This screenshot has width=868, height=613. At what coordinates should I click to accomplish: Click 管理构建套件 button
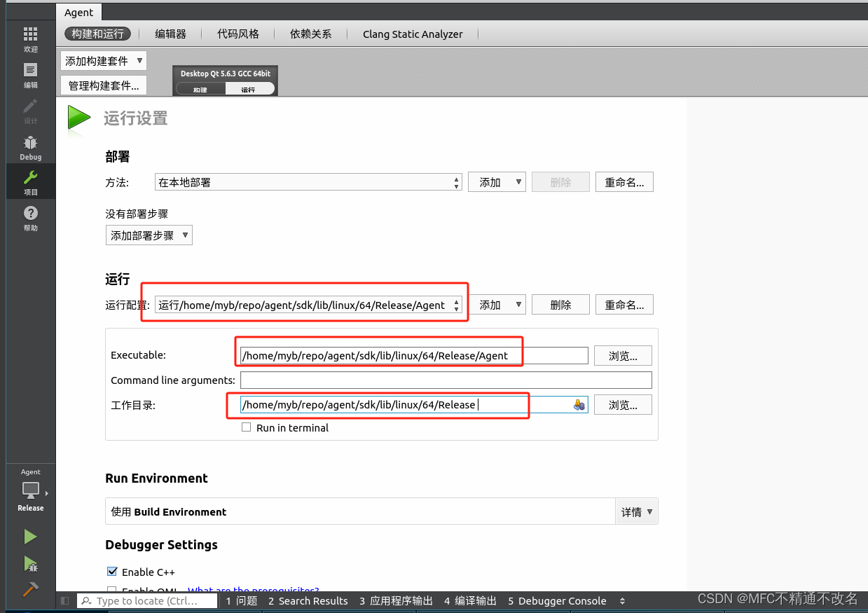(x=103, y=85)
